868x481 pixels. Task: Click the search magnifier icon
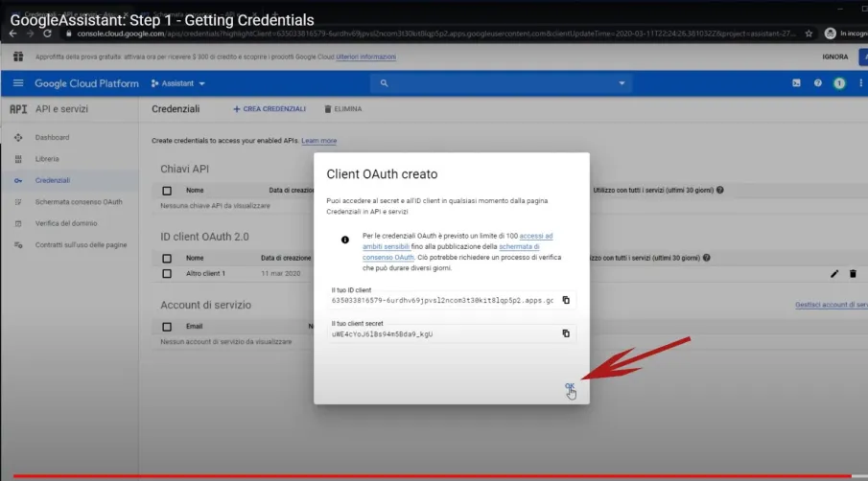(384, 83)
